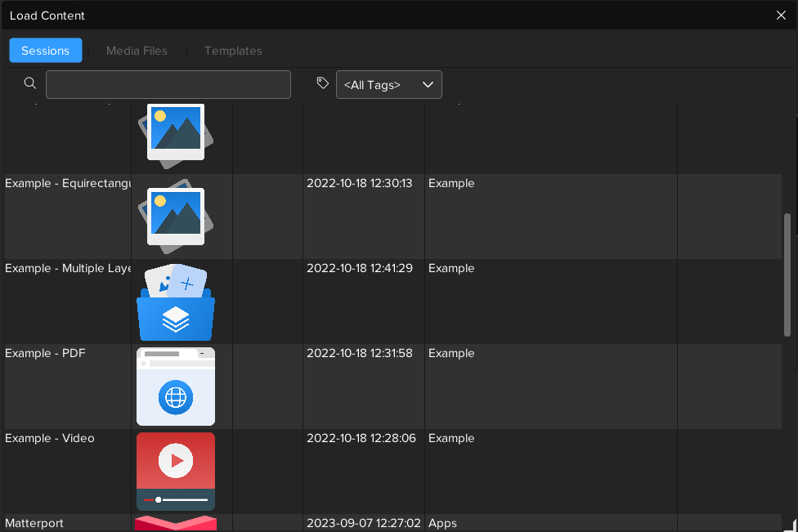Focus the session search text field
The image size is (798, 532).
pyautogui.click(x=168, y=85)
